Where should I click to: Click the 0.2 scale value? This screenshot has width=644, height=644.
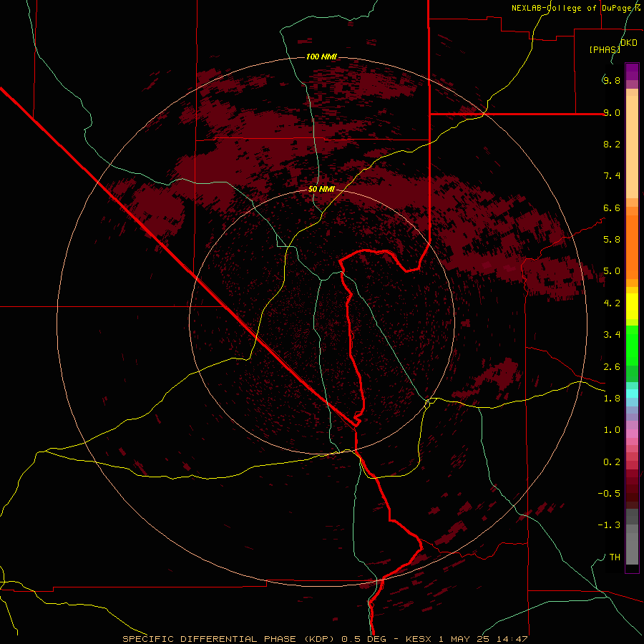[612, 462]
